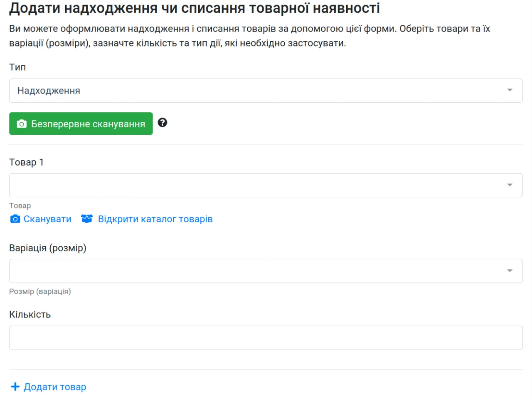
Task: Click the camera icon on the green scan button
Action: [22, 124]
